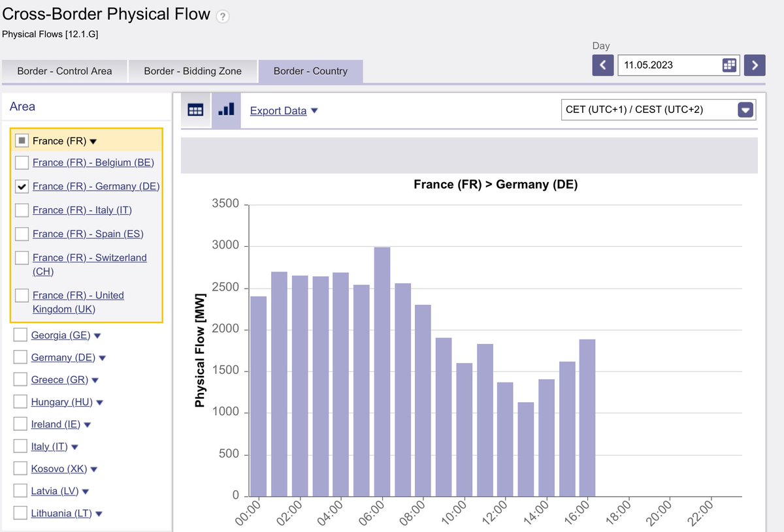Image resolution: width=784 pixels, height=532 pixels.
Task: Check France (FR) - United Kingdom checkbox
Action: coord(22,295)
